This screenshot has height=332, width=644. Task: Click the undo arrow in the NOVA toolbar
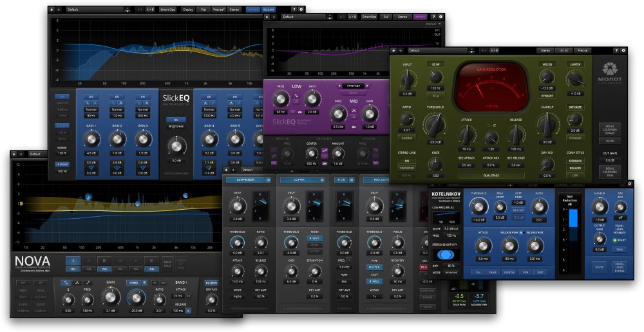point(14,154)
